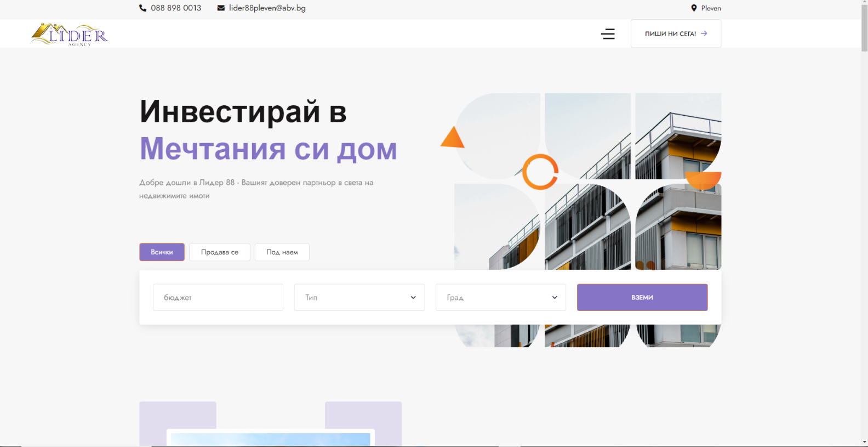Select the Под наем filter tab
This screenshot has height=447, width=868.
point(282,252)
